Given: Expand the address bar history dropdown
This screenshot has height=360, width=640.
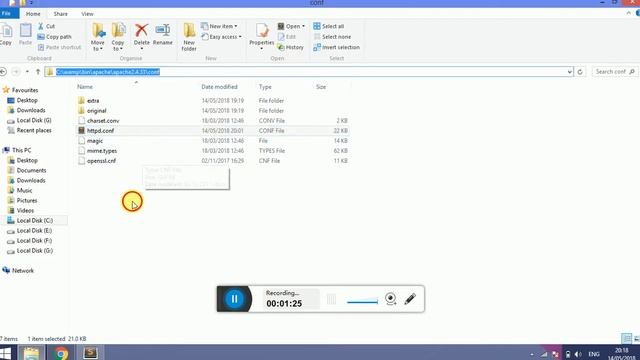Looking at the screenshot, I should (x=569, y=72).
